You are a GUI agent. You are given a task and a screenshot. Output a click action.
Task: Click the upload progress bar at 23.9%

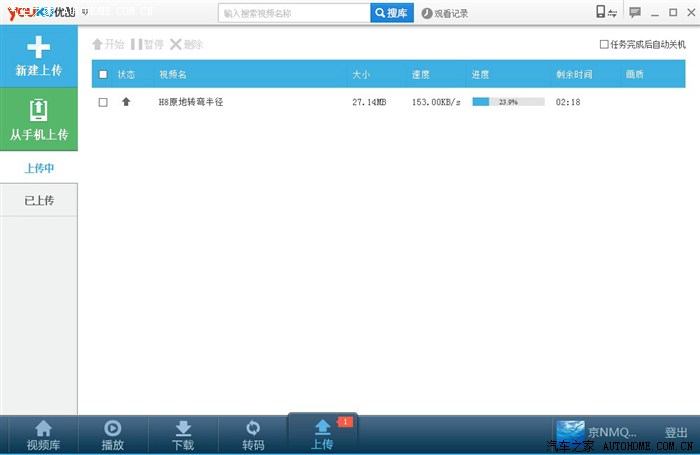pyautogui.click(x=508, y=102)
